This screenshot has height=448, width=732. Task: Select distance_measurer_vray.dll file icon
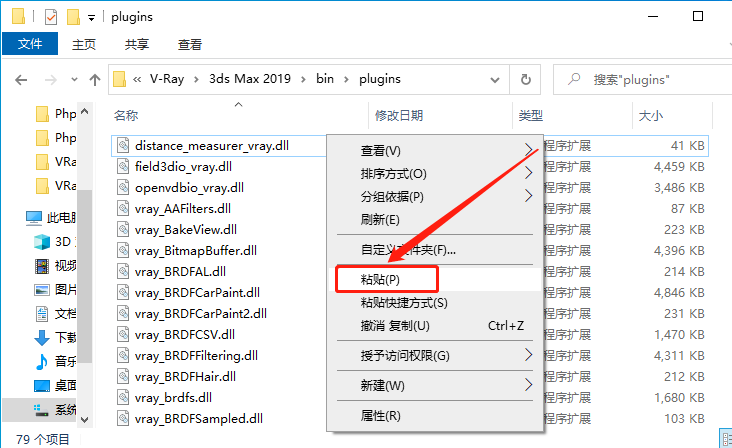tap(123, 146)
